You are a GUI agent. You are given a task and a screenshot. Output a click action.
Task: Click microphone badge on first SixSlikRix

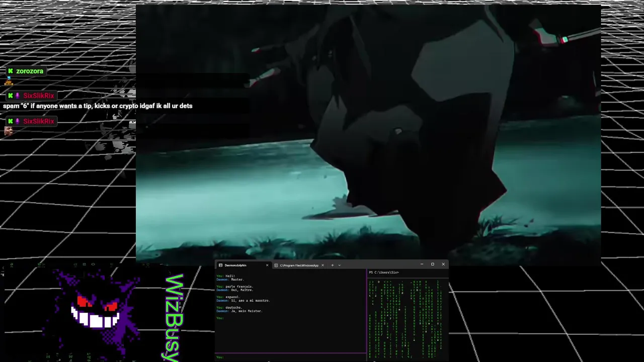click(18, 96)
